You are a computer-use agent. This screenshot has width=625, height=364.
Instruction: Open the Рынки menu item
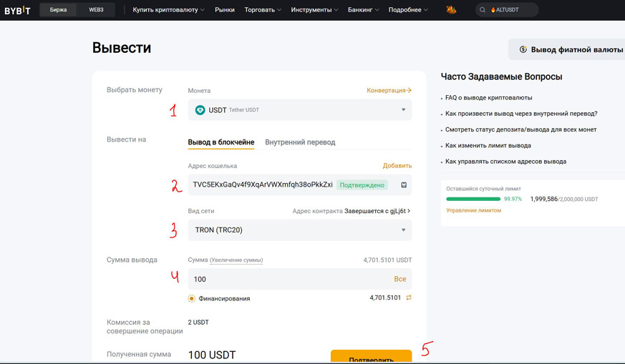coord(224,10)
